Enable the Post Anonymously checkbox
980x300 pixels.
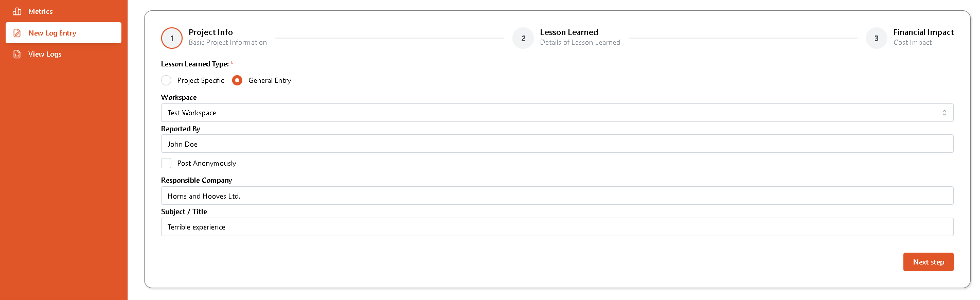click(x=166, y=163)
